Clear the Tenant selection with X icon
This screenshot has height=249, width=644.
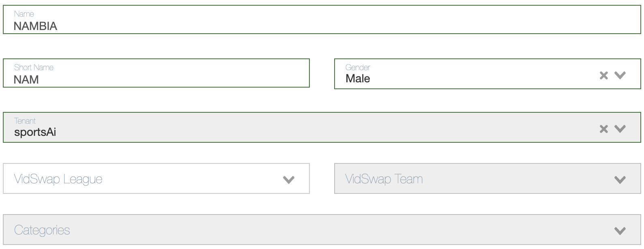pos(603,129)
